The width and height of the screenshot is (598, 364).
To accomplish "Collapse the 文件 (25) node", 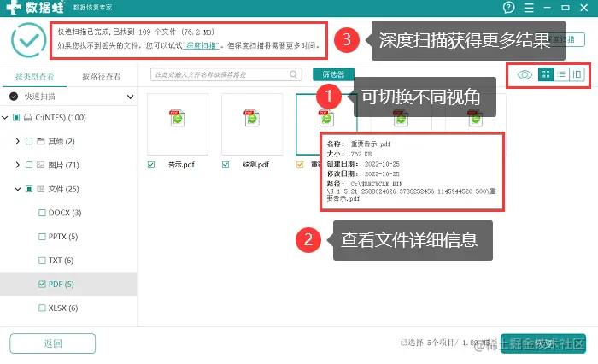I will pos(18,189).
